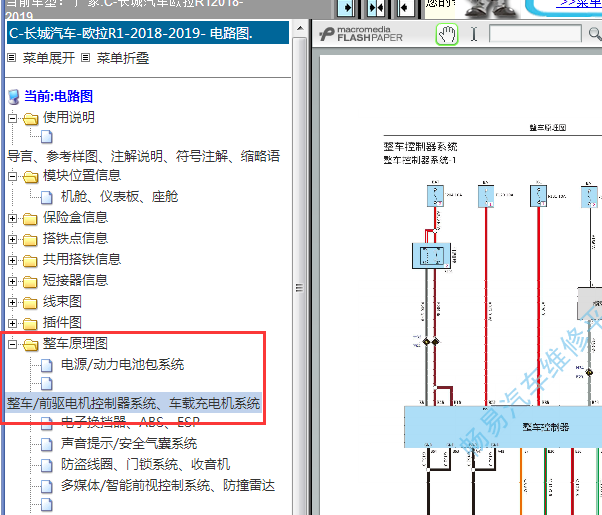Image resolution: width=602 pixels, height=515 pixels.
Task: Expand the 搭铁点信息 folder
Action: (12, 239)
